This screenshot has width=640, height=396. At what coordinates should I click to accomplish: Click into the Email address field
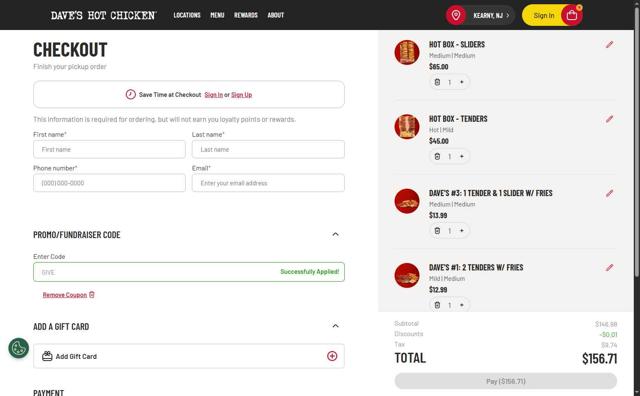click(x=268, y=183)
